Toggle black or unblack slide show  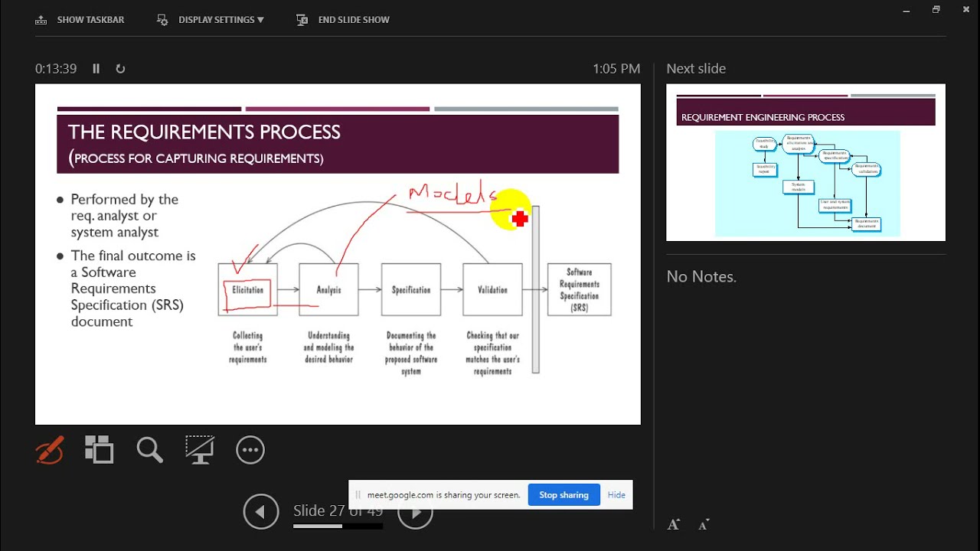pos(200,450)
